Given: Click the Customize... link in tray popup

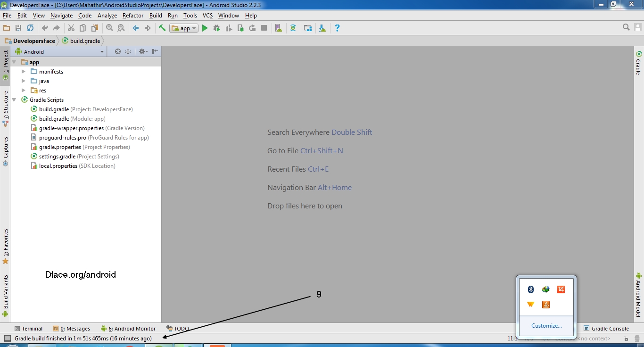Looking at the screenshot, I should [546, 326].
